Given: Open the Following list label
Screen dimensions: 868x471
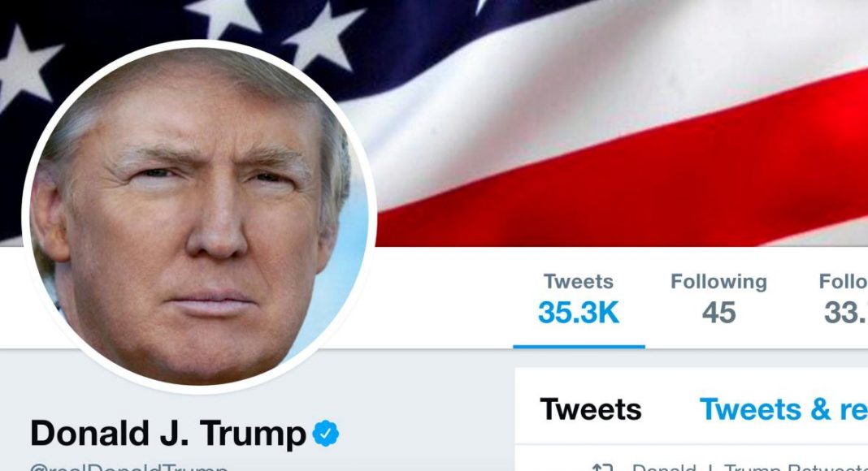Looking at the screenshot, I should 718,282.
